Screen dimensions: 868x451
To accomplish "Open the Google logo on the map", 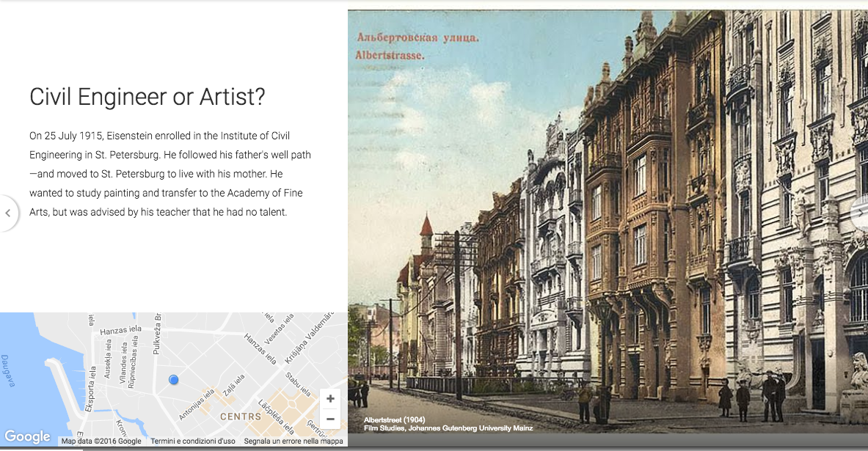I will (x=28, y=436).
